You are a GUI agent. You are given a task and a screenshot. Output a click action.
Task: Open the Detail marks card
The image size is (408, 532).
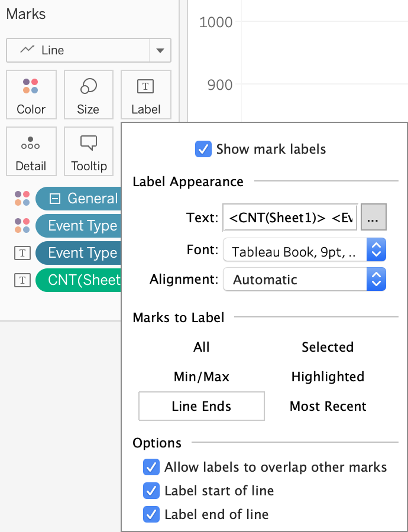point(31,151)
